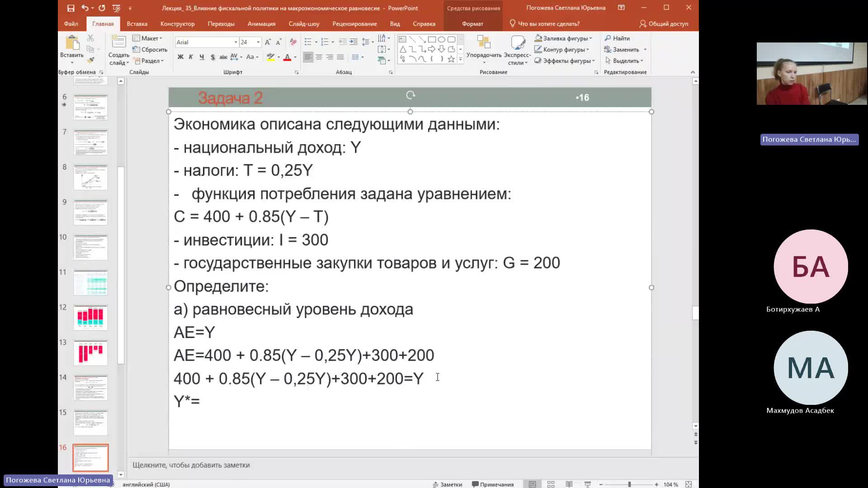Start slideshow from beginning toolbar icon
The height and width of the screenshot is (488, 868).
click(116, 8)
